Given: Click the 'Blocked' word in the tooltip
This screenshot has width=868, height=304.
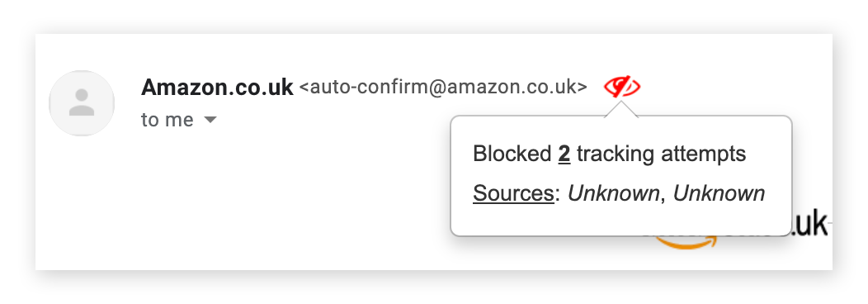Looking at the screenshot, I should [x=512, y=154].
